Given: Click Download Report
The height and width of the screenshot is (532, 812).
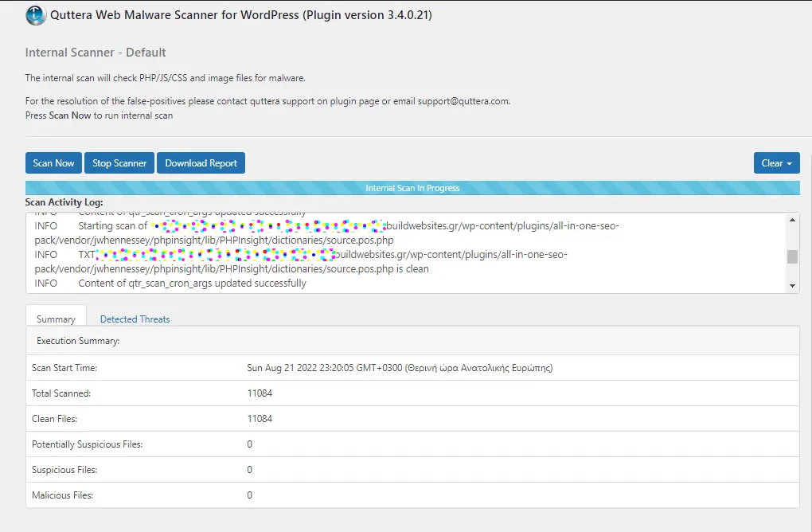Looking at the screenshot, I should pos(201,162).
